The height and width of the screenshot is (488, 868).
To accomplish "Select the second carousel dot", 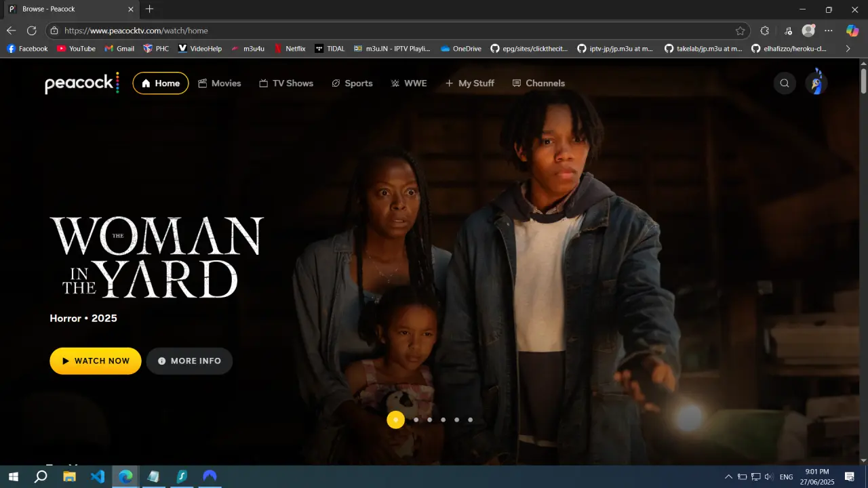I will coord(416,420).
